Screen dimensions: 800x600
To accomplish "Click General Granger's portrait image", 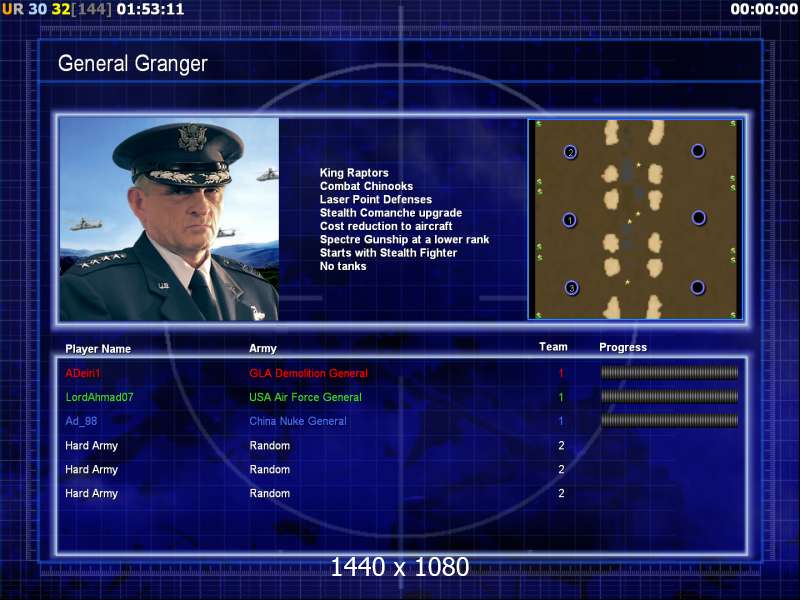I will 169,219.
